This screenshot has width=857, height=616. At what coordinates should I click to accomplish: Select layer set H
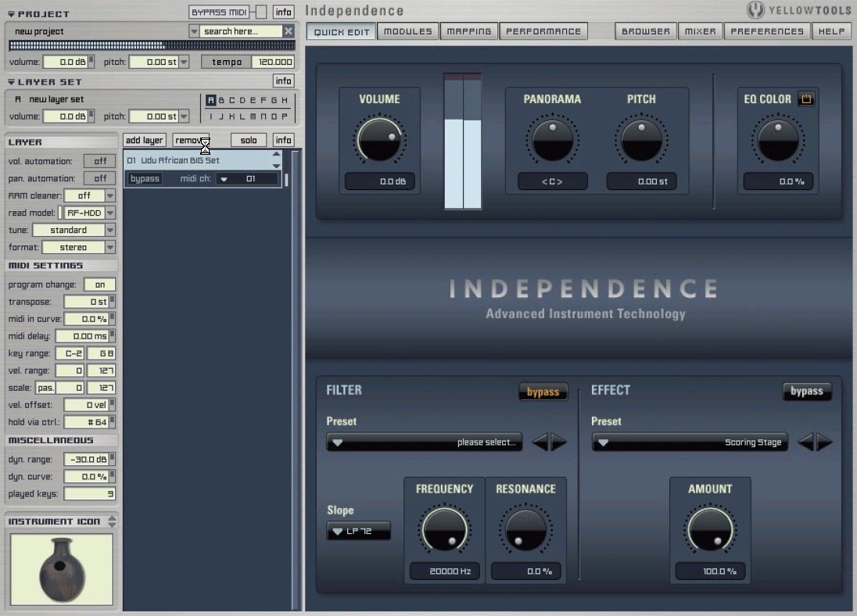tap(284, 100)
